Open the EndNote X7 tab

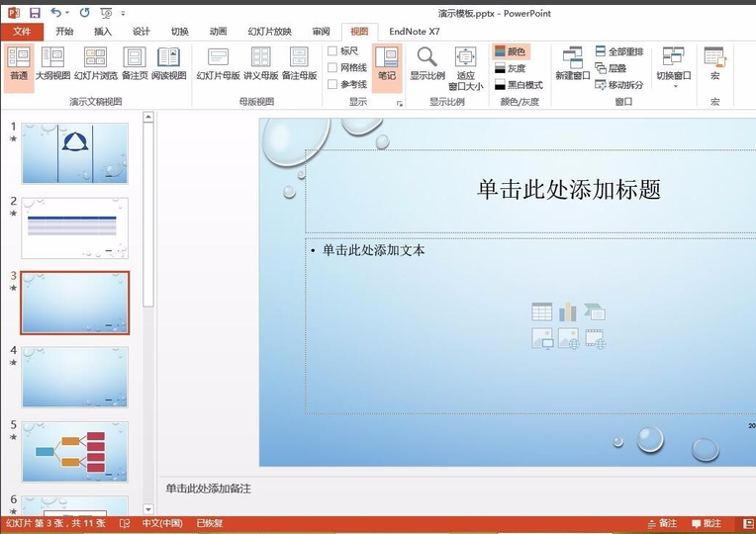pos(415,32)
